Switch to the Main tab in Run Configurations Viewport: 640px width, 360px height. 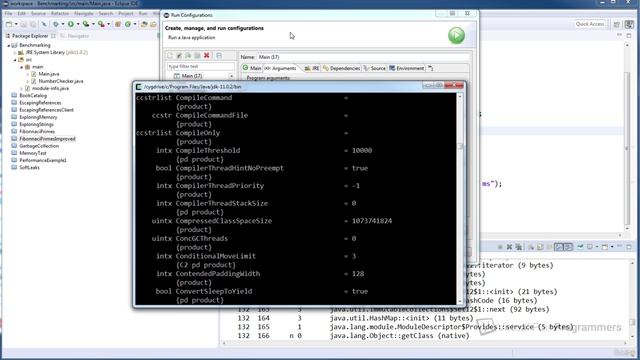click(251, 68)
